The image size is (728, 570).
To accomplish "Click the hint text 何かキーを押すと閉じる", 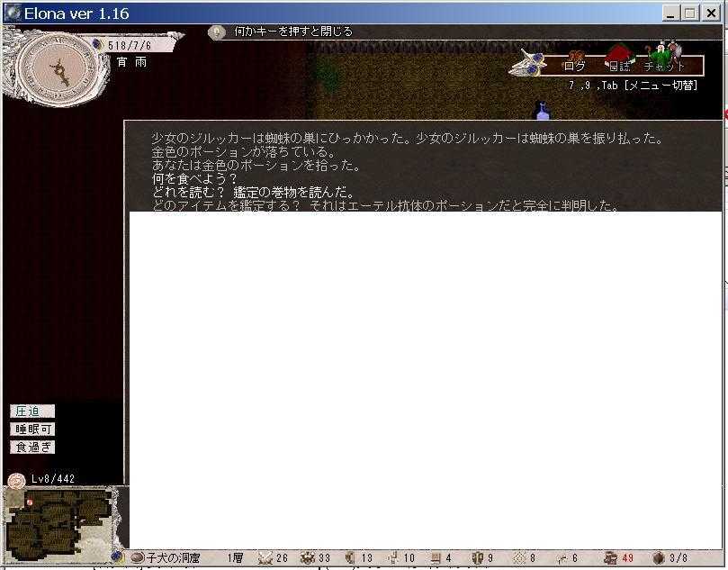I will [293, 32].
